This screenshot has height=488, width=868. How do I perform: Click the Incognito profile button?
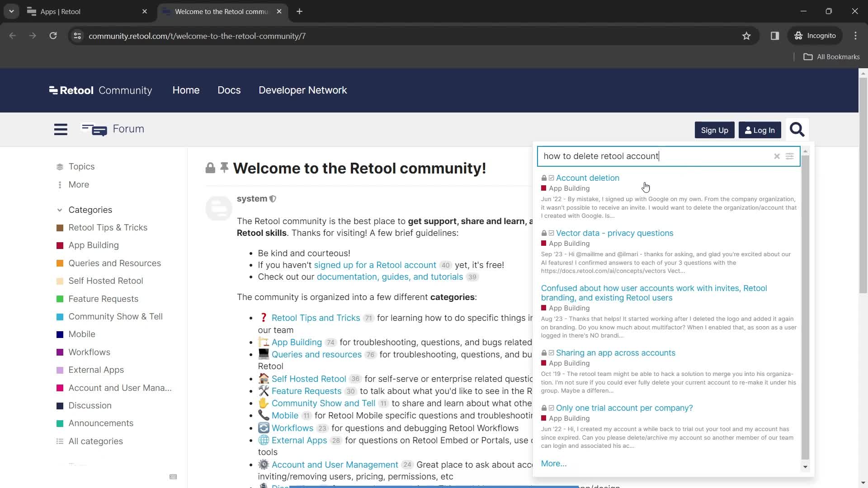tap(816, 36)
